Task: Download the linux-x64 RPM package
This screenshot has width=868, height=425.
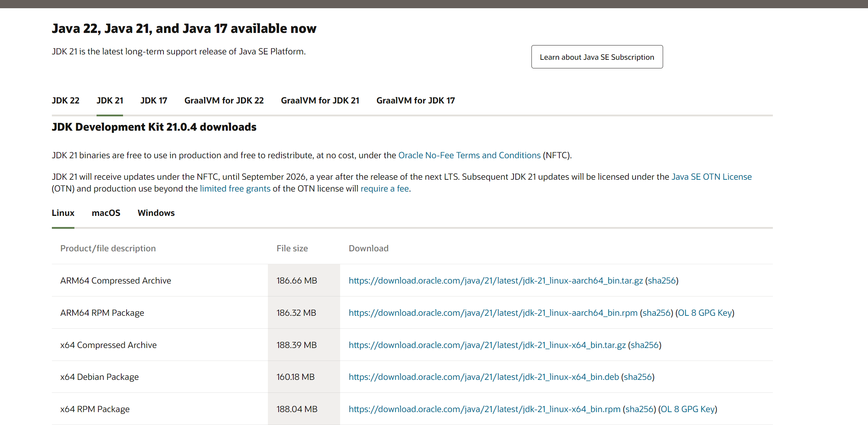Action: pos(484,409)
